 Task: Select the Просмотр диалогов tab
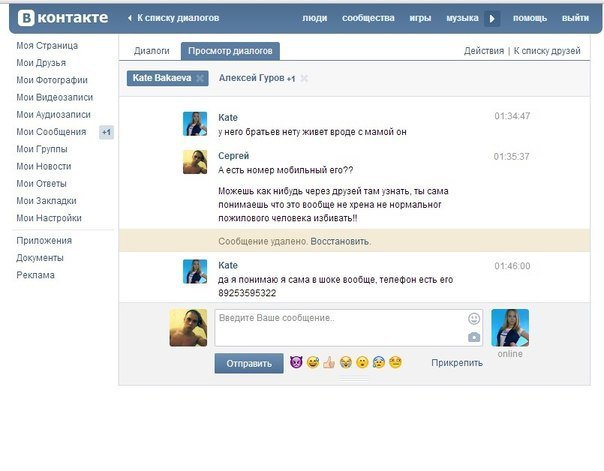[230, 51]
